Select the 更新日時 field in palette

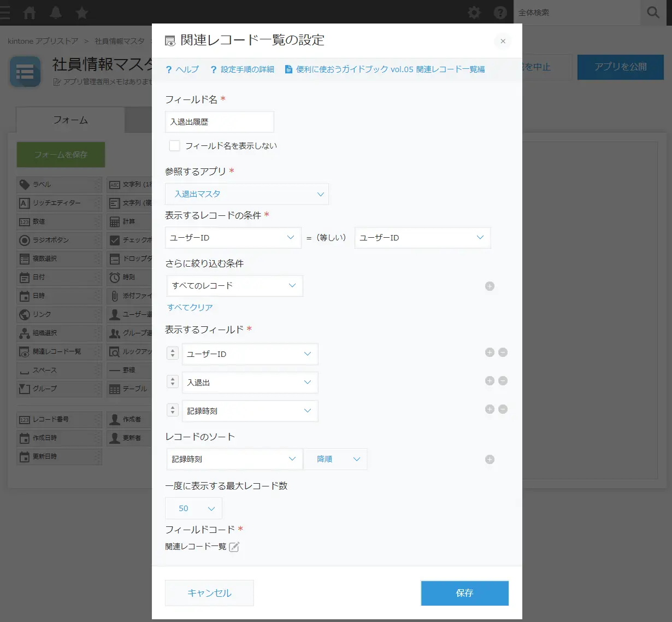pyautogui.click(x=60, y=457)
